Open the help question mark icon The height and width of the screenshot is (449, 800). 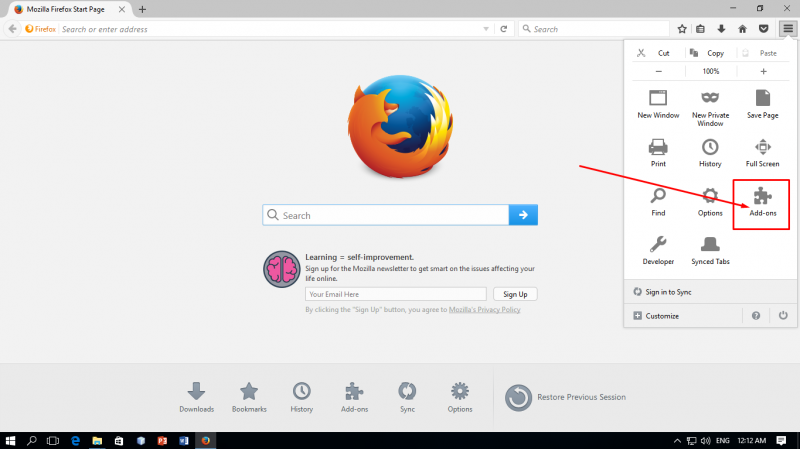point(756,316)
